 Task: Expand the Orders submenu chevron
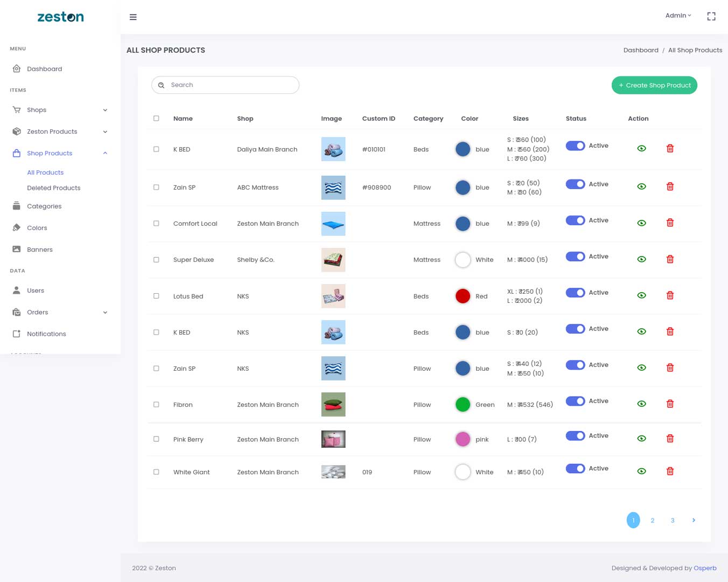tap(105, 312)
